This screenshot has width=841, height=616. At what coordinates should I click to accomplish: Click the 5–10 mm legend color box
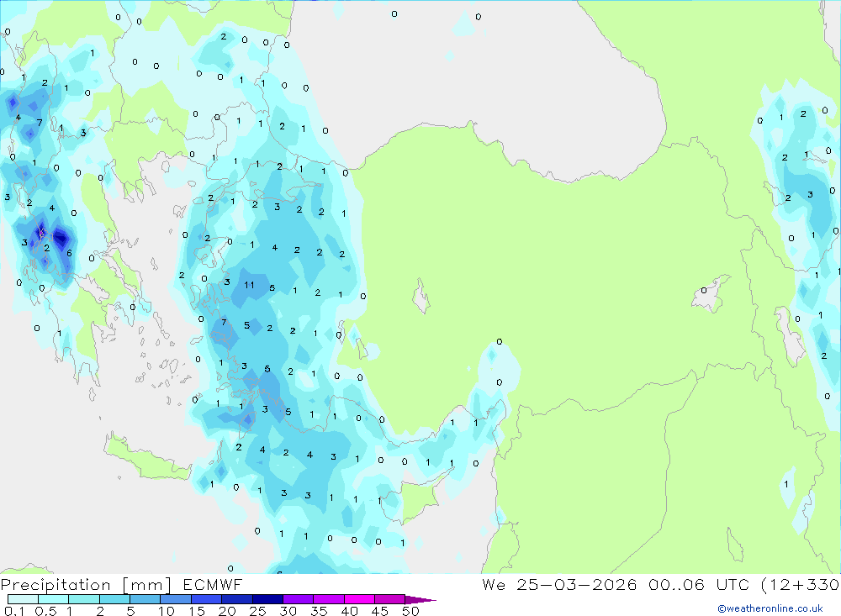point(145,599)
